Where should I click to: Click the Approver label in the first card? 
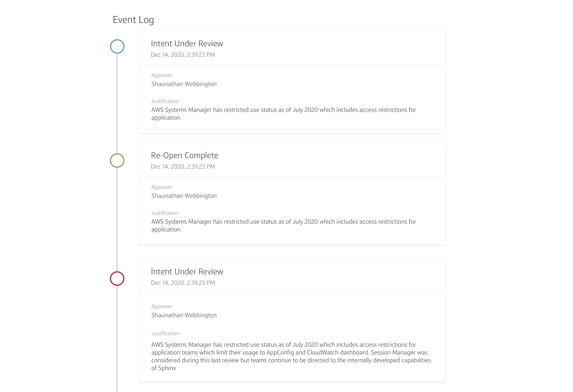[162, 75]
